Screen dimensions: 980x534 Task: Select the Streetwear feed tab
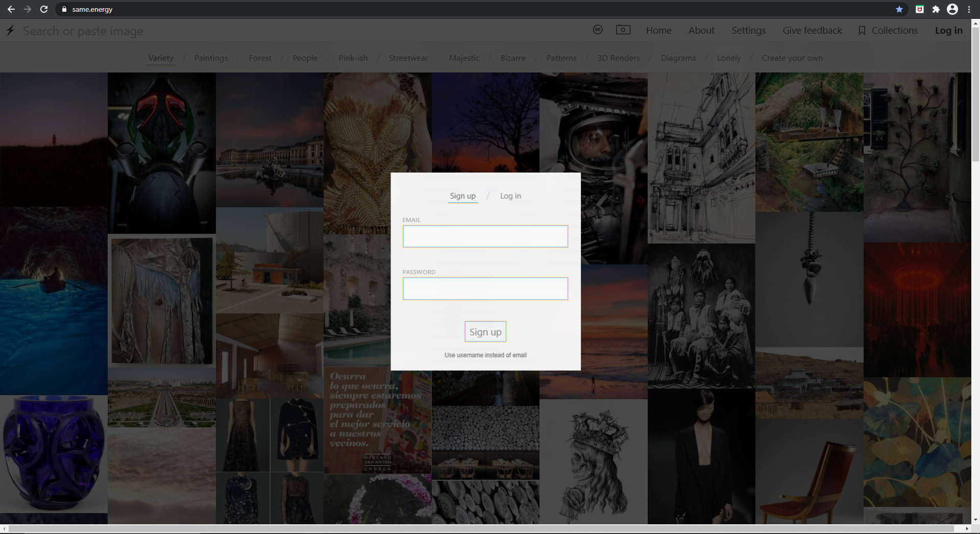tap(408, 58)
